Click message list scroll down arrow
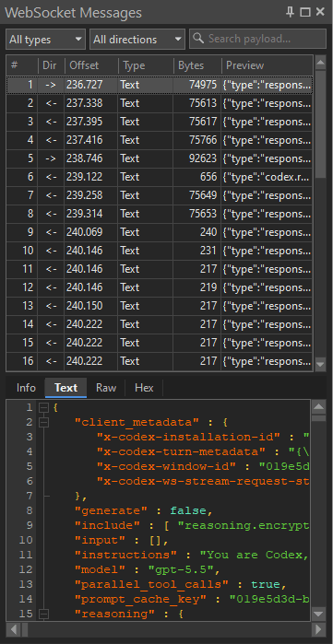333x644 pixels. pyautogui.click(x=320, y=364)
